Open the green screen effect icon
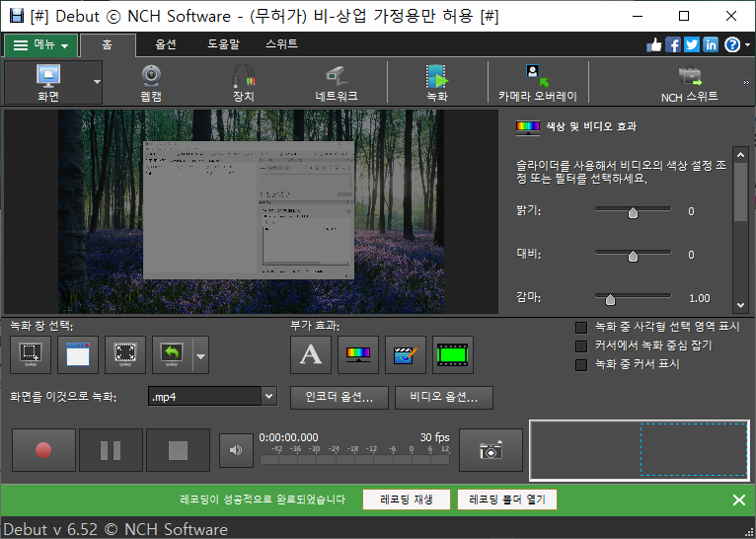 tap(452, 355)
